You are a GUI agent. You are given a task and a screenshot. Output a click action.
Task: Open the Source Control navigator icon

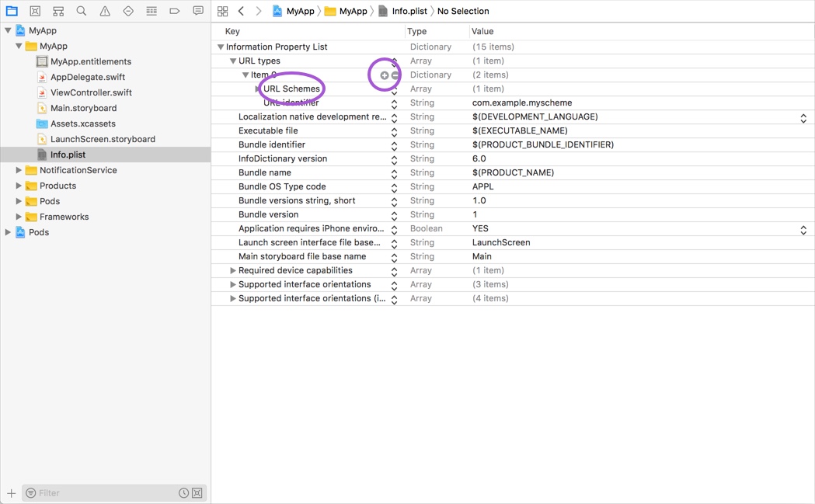coord(35,11)
